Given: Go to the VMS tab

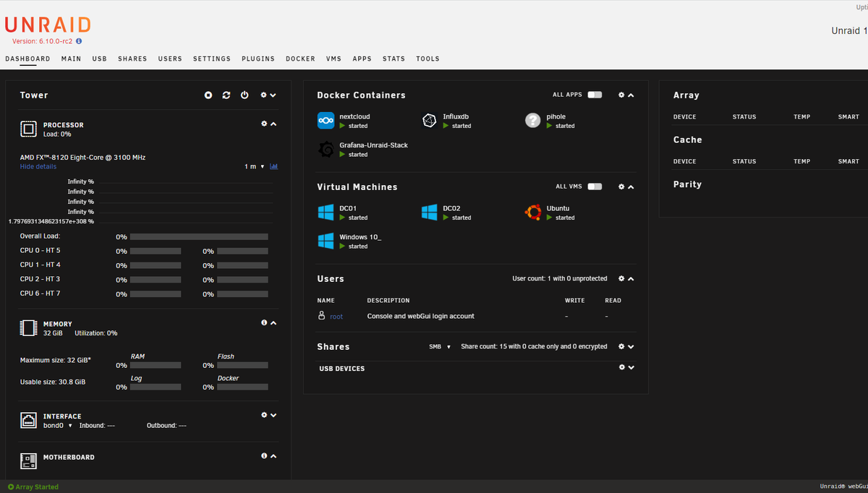Looking at the screenshot, I should pos(333,59).
